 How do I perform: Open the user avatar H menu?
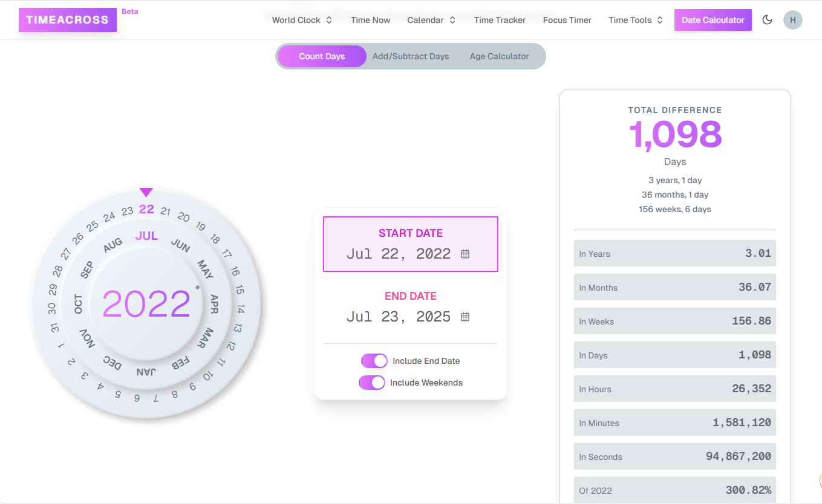[x=793, y=20]
